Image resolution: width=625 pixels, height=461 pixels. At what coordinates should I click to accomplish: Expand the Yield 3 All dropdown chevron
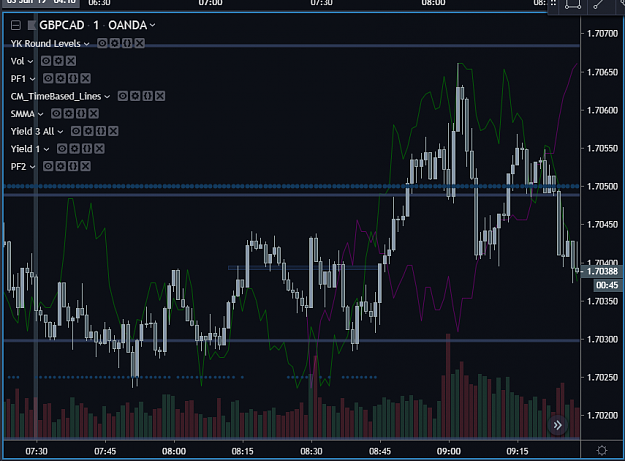(60, 131)
